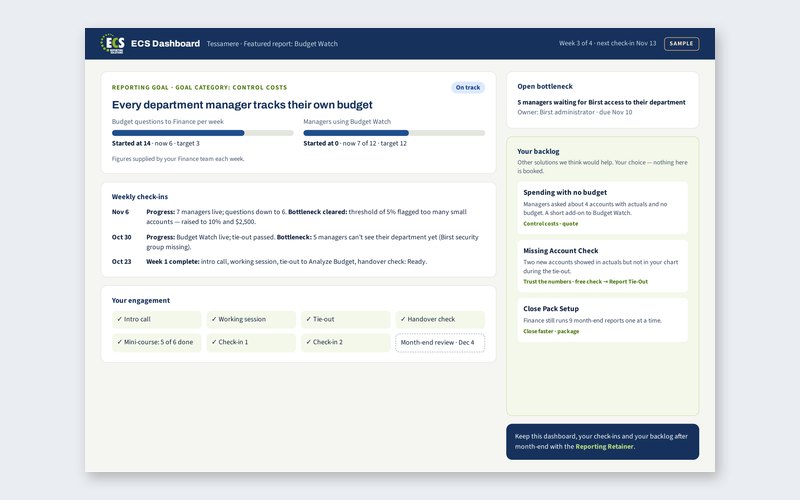This screenshot has height=500, width=800.
Task: Click the Working session step chip
Action: coord(251,319)
